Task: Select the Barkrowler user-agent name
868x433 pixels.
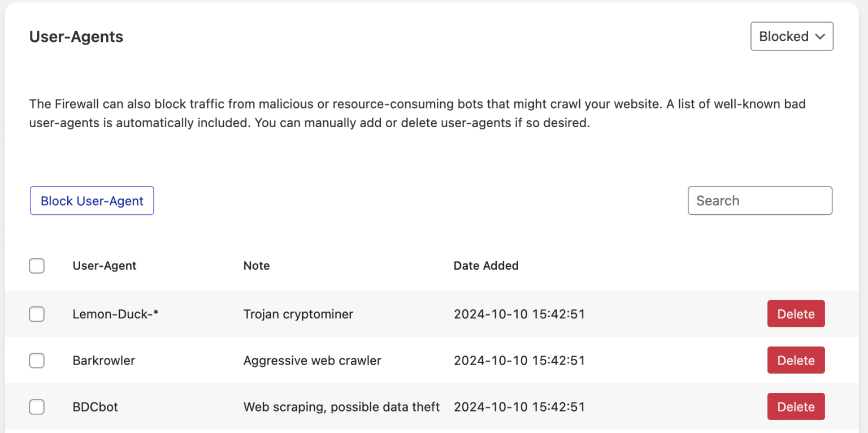Action: coord(103,360)
